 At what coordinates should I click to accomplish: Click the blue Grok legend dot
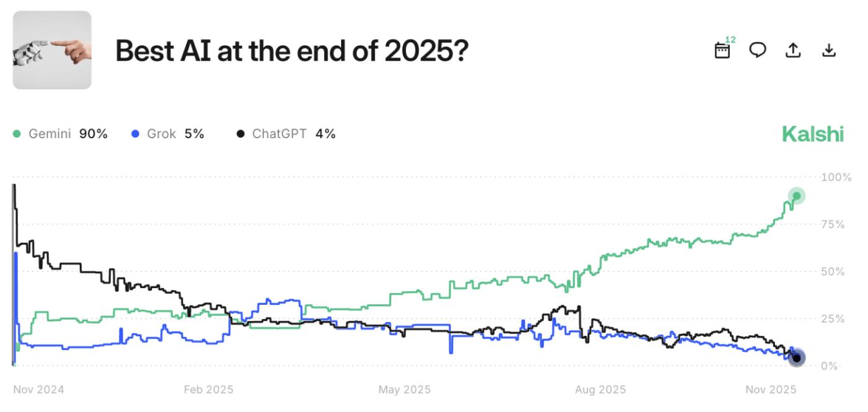point(135,134)
